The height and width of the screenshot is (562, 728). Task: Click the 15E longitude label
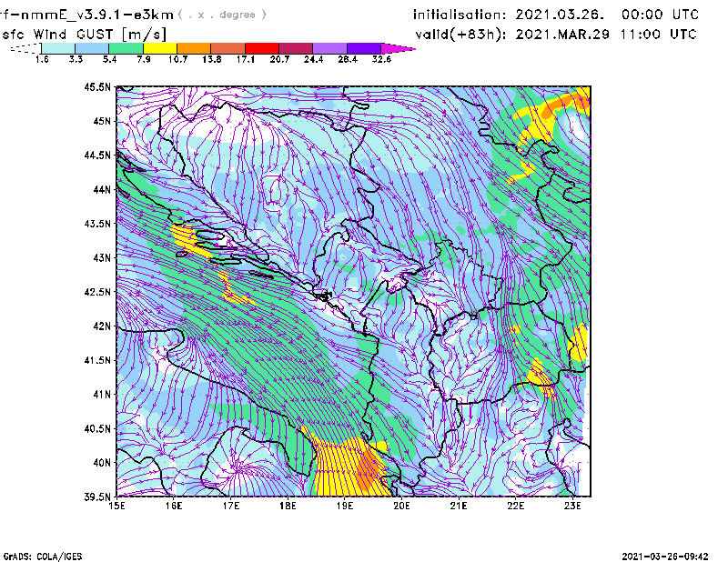116,506
